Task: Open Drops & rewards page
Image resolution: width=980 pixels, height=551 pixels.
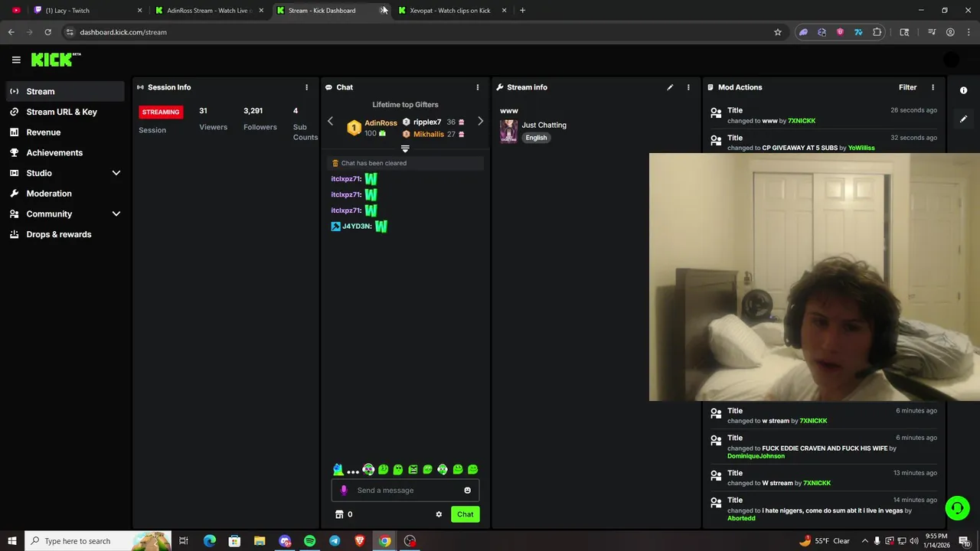Action: tap(65, 234)
